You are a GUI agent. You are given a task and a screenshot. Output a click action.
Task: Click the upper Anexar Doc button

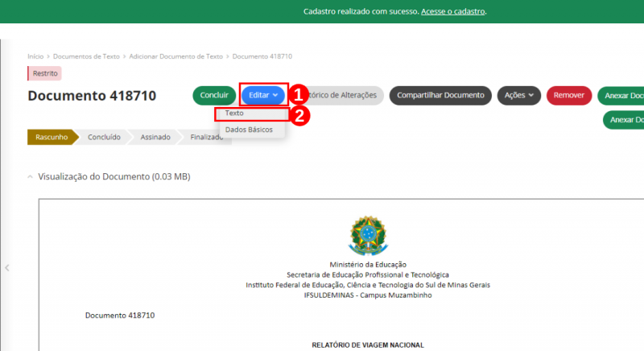coord(621,95)
